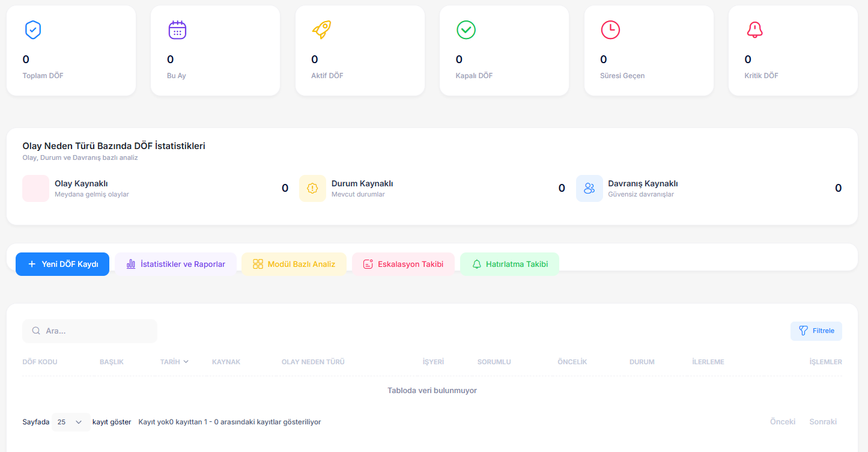This screenshot has width=868, height=452.
Task: Click the shield icon above Toplam DÖF
Action: coord(32,29)
